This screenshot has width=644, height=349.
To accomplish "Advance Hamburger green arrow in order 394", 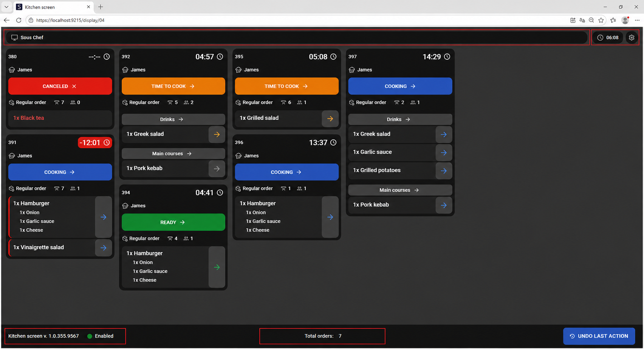I will 217,267.
